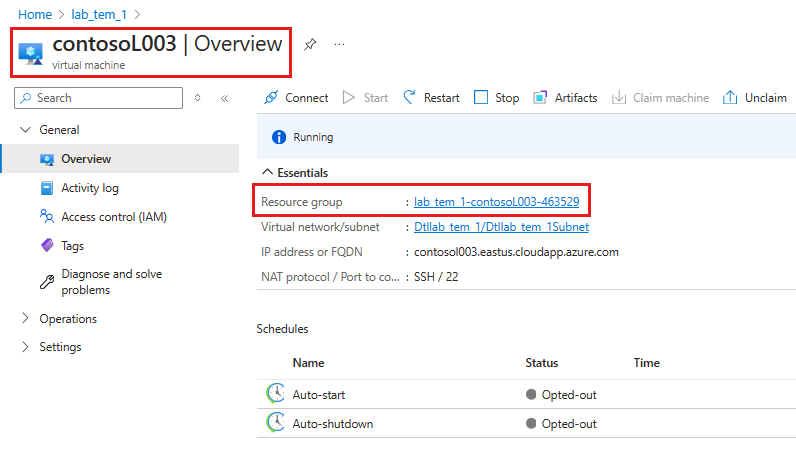Open the lab_tem_1-contosoL003-463529 resource group link
This screenshot has height=468, width=796.
coord(496,202)
